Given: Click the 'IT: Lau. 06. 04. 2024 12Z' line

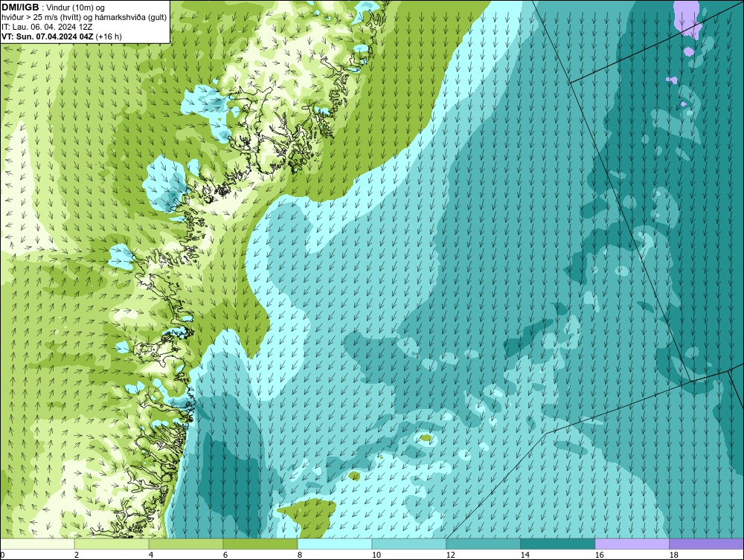Looking at the screenshot, I should pyautogui.click(x=46, y=27).
